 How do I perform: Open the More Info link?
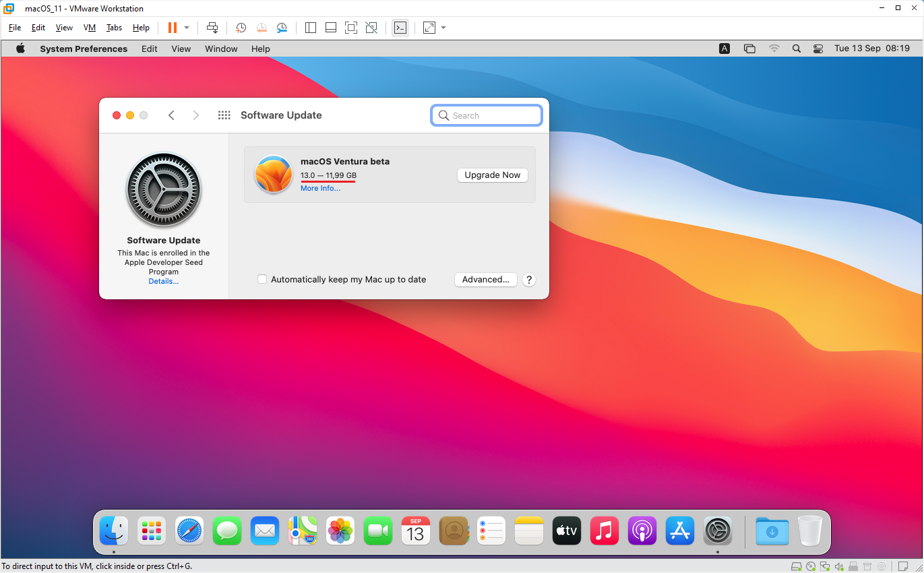coord(320,188)
